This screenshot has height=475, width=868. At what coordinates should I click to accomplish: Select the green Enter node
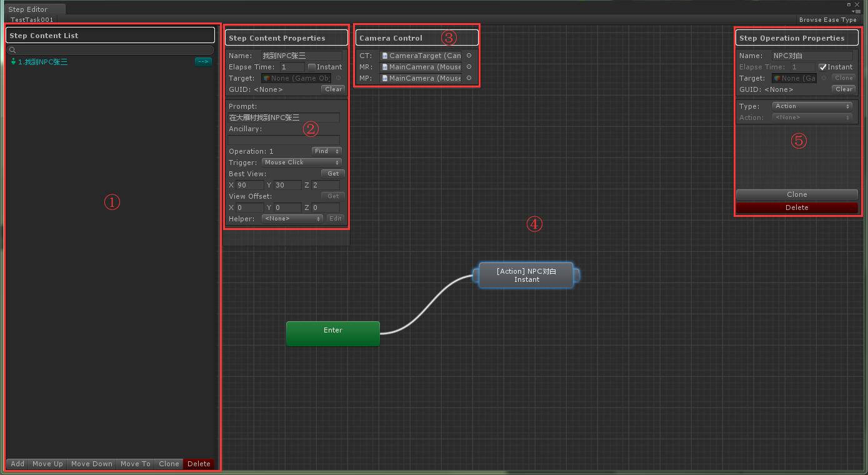tap(333, 334)
